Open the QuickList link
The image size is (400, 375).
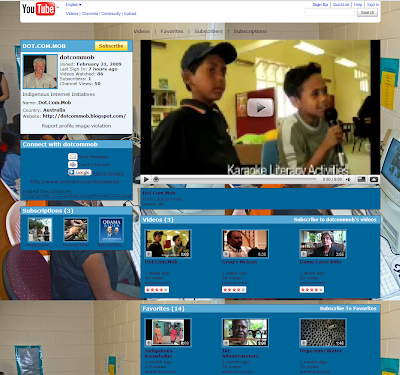[341, 5]
